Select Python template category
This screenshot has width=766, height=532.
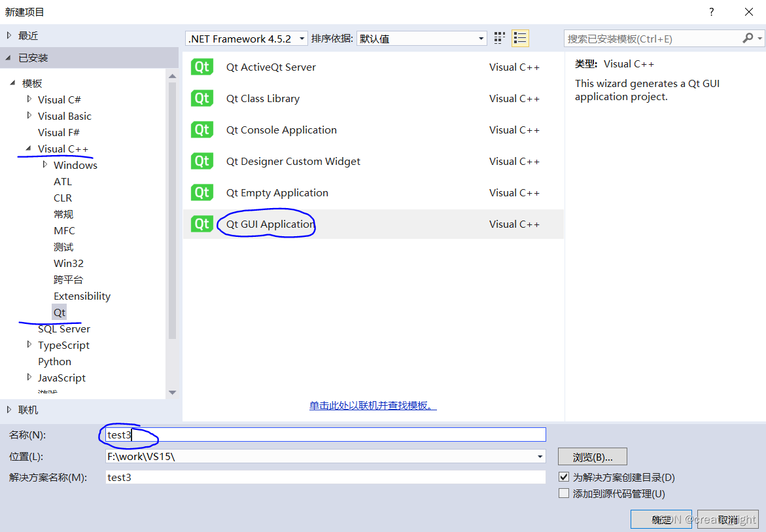55,361
